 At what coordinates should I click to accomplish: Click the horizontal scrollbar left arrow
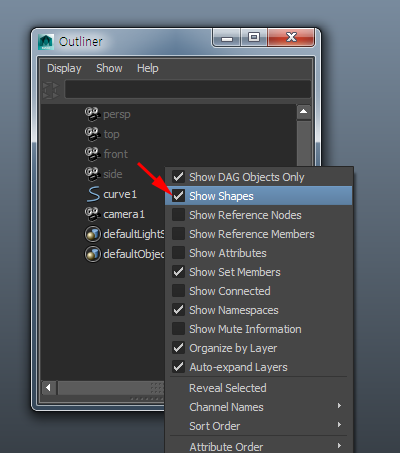[49, 388]
